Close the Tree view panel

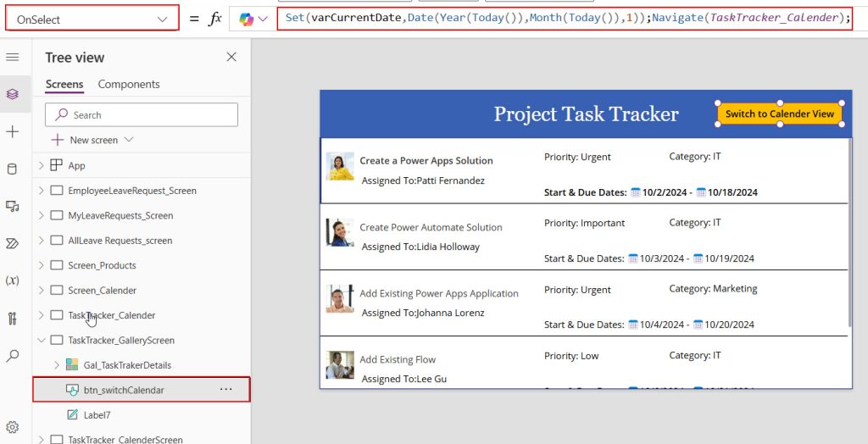231,57
